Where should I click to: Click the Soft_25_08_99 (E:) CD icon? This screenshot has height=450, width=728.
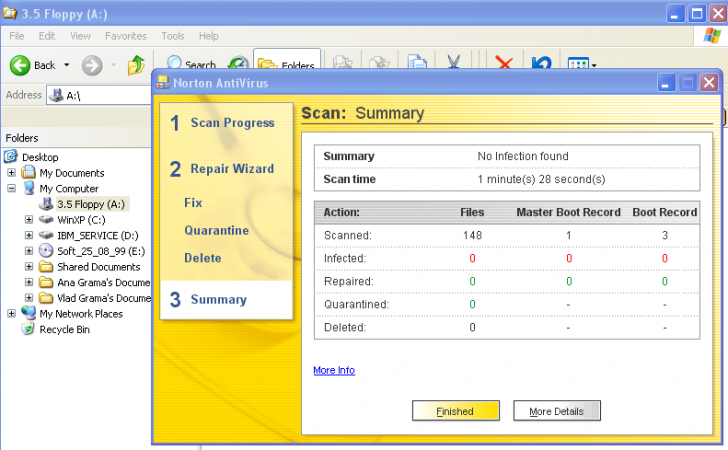pyautogui.click(x=46, y=251)
